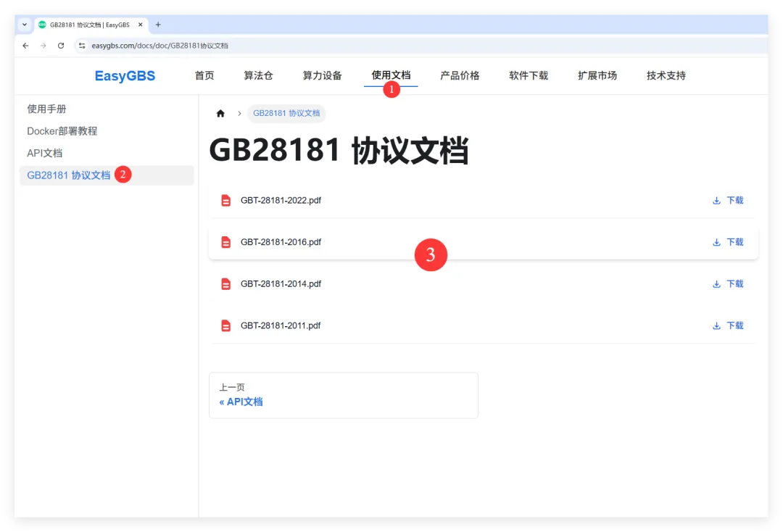Click 下载 link for GBT-28181-2014.pdf

point(735,284)
